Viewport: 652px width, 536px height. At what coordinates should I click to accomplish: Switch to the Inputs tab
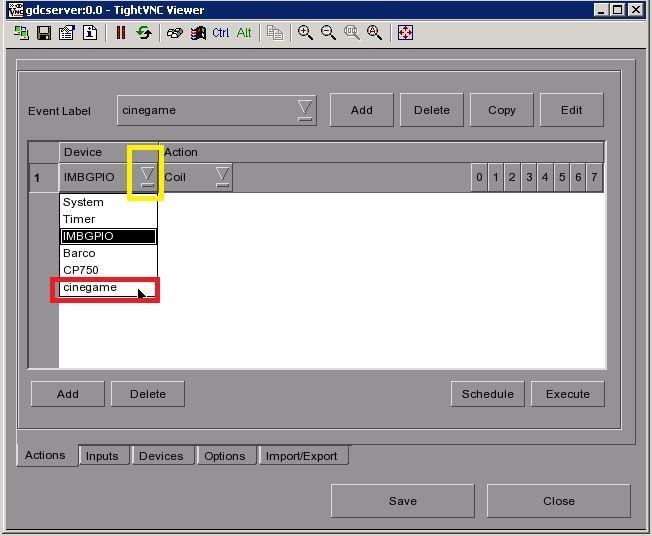102,456
